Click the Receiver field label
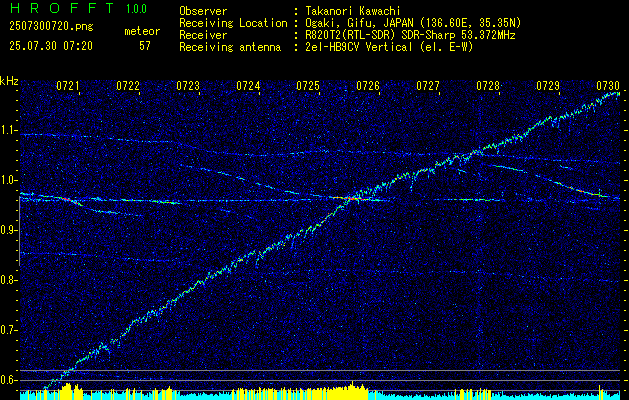This screenshot has height=400, width=629. 203,35
